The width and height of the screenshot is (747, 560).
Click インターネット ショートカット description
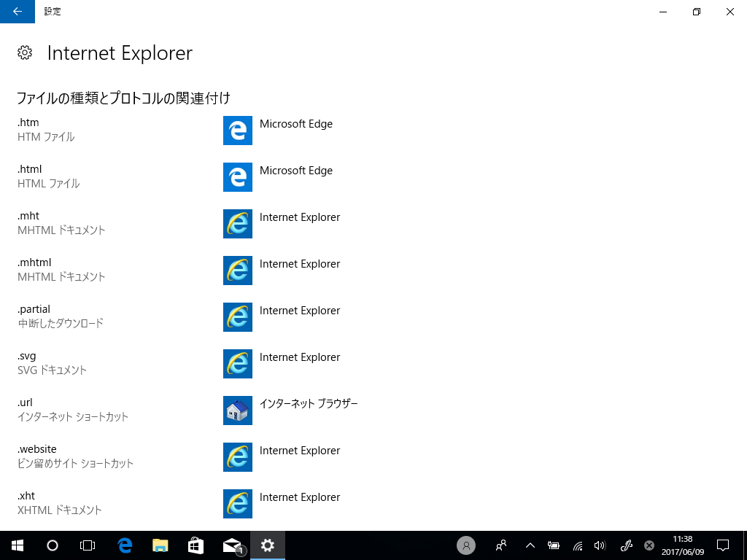click(x=73, y=416)
